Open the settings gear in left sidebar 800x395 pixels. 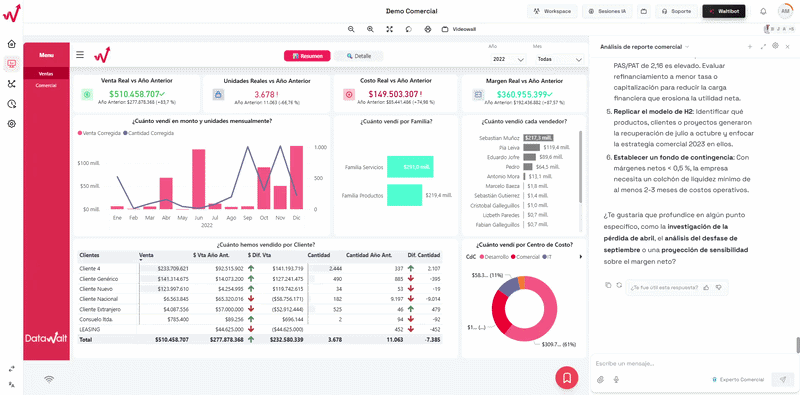pos(12,124)
